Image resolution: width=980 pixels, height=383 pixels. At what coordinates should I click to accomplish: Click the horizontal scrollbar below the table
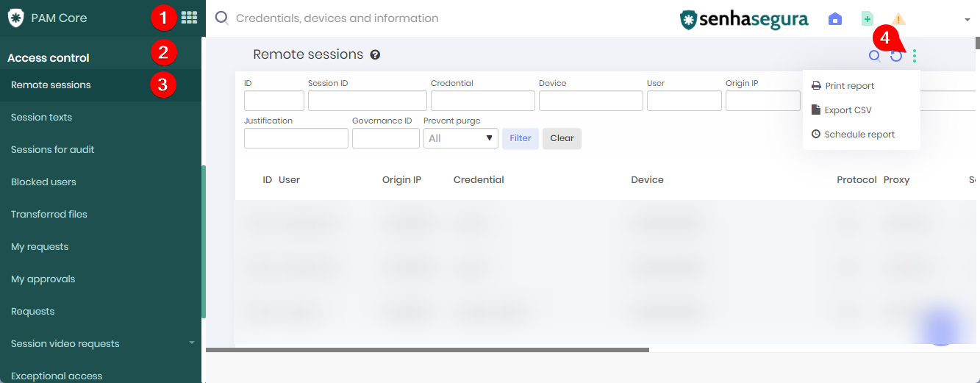point(427,350)
